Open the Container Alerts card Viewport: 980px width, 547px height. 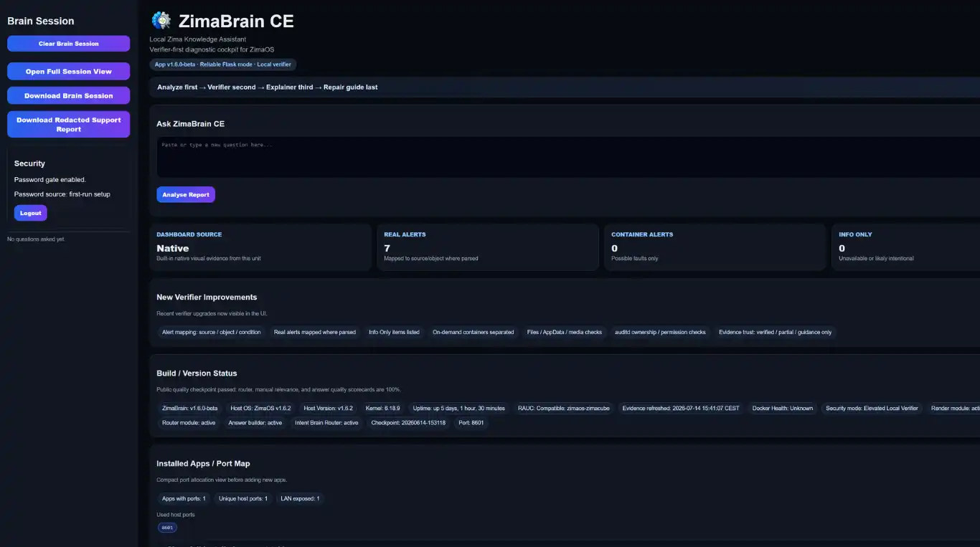715,247
